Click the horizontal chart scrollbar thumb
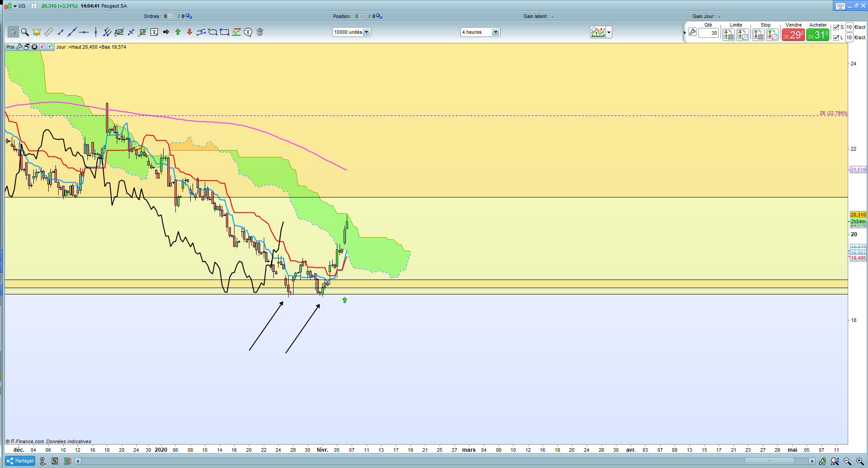Image resolution: width=868 pixels, height=468 pixels. [x=770, y=461]
